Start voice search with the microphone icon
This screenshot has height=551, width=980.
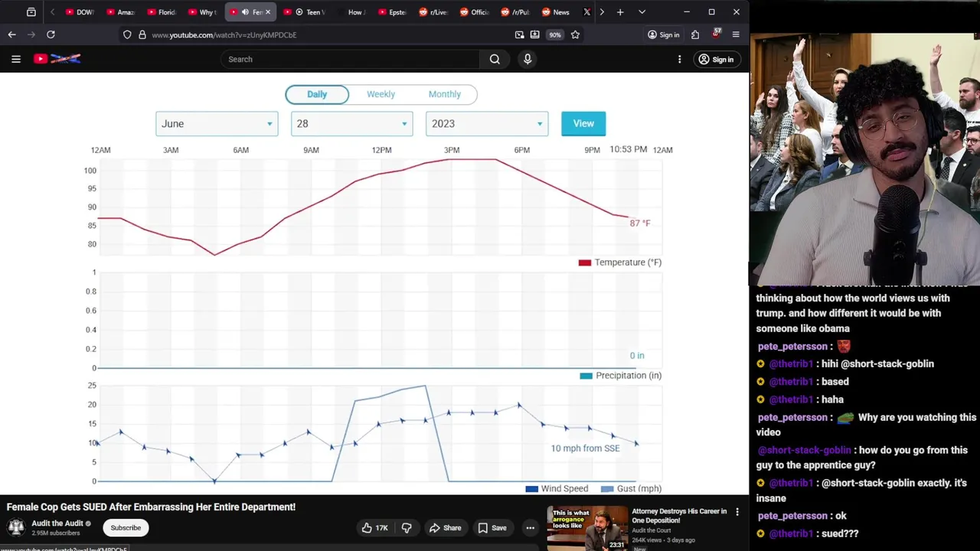coord(528,59)
